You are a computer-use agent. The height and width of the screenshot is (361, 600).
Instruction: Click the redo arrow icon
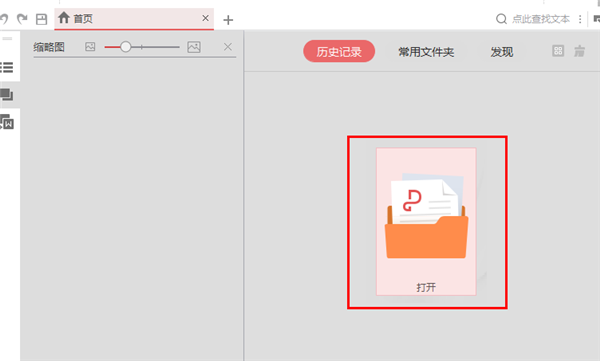[x=22, y=19]
